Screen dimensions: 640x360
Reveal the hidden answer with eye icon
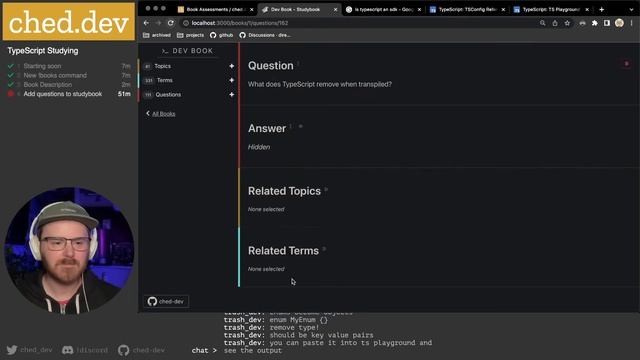pos(301,127)
